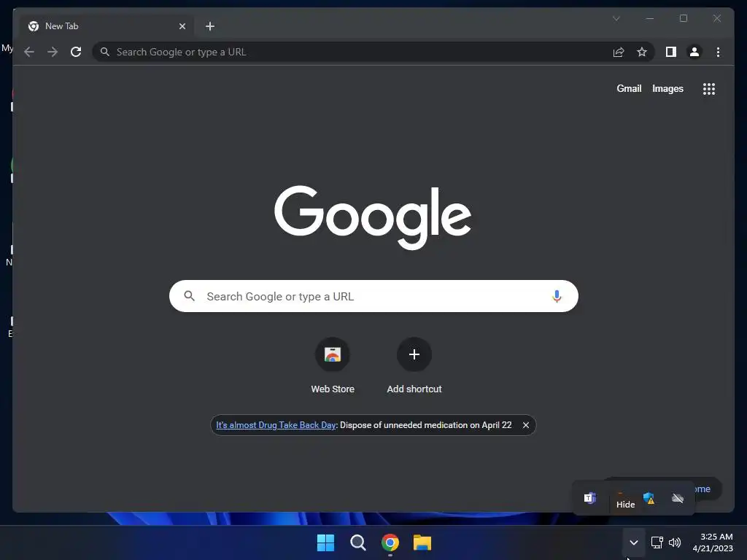Click the share this page icon
The width and height of the screenshot is (747, 560).
click(x=619, y=52)
